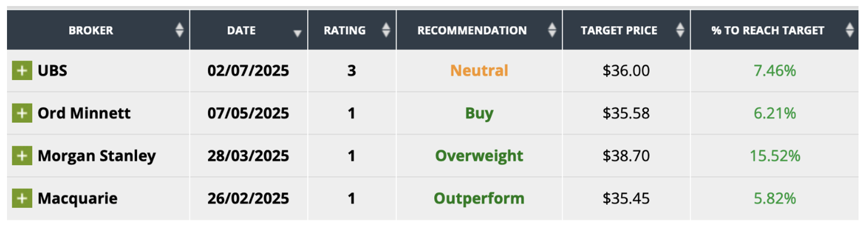Click the Date column sort arrow
The height and width of the screenshot is (230, 868).
297,33
